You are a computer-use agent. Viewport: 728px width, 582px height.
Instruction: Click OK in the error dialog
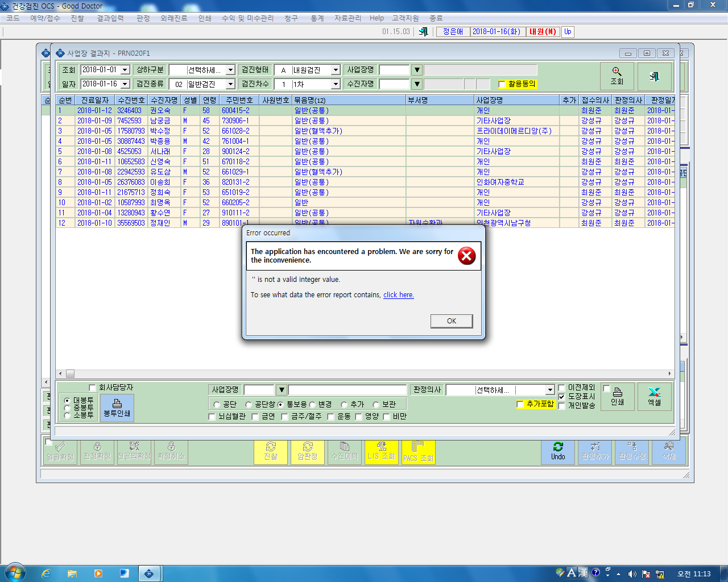[x=452, y=321]
